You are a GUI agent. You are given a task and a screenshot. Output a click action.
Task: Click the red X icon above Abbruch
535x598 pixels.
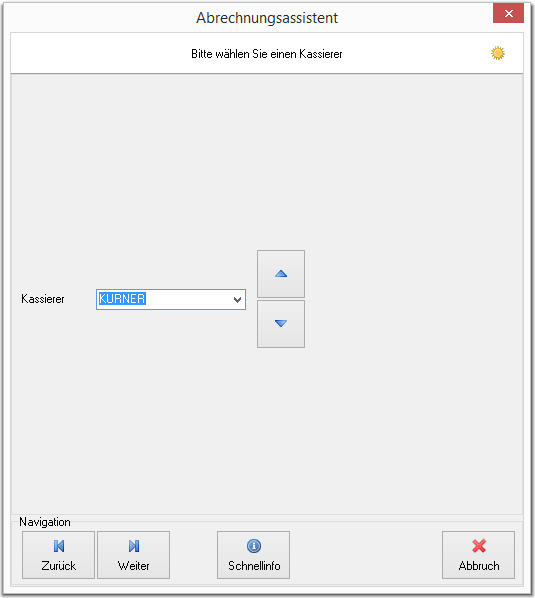[479, 546]
